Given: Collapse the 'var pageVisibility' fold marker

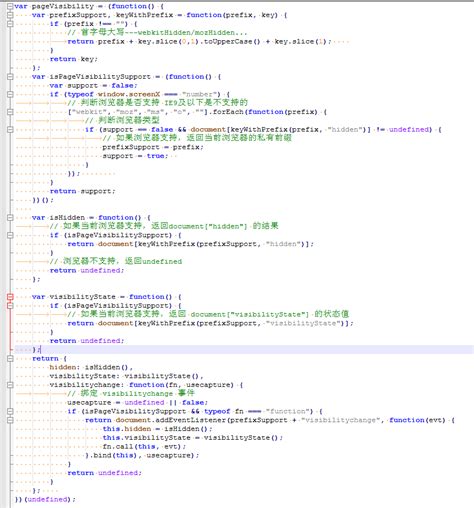Looking at the screenshot, I should (10, 6).
